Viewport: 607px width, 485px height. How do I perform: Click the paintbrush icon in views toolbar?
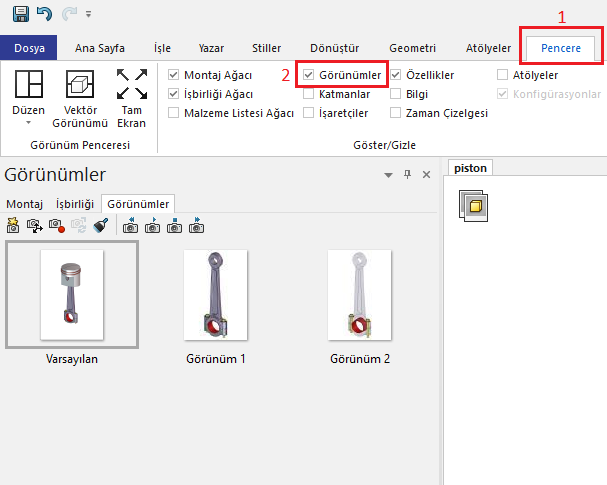pyautogui.click(x=101, y=227)
